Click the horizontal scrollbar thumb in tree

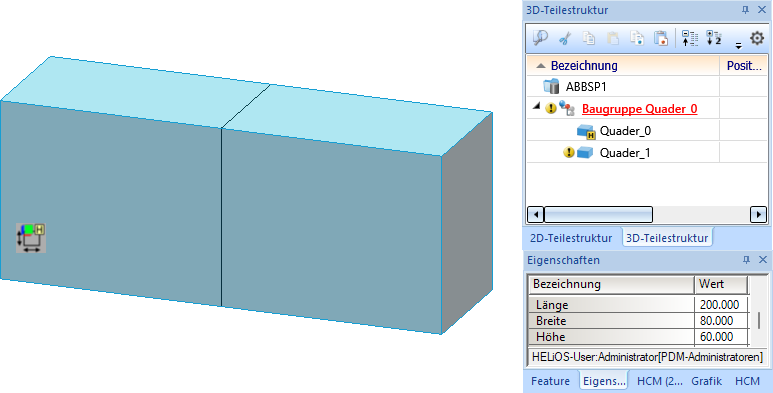pyautogui.click(x=598, y=215)
